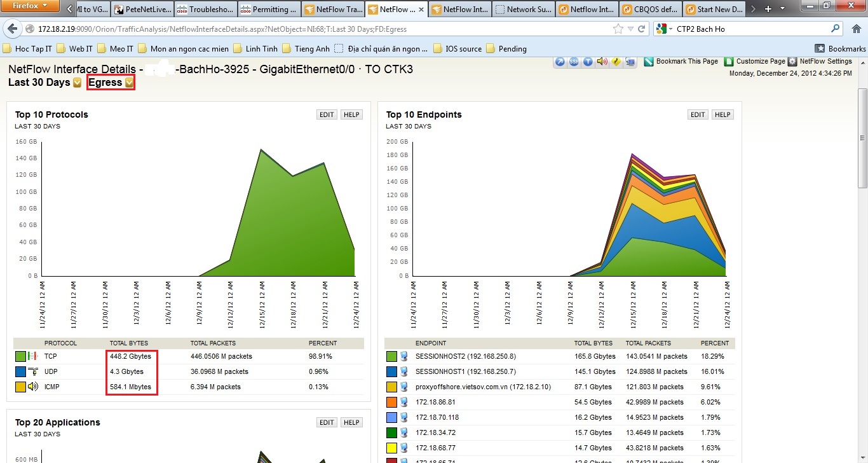
Task: Open the Egress flow direction dropdown
Action: pyautogui.click(x=129, y=83)
